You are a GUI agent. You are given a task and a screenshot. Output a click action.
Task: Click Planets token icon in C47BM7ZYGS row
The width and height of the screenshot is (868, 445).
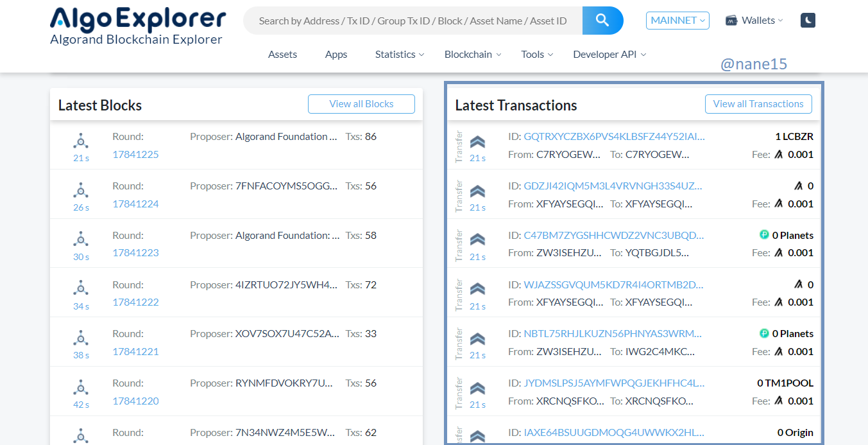point(764,235)
